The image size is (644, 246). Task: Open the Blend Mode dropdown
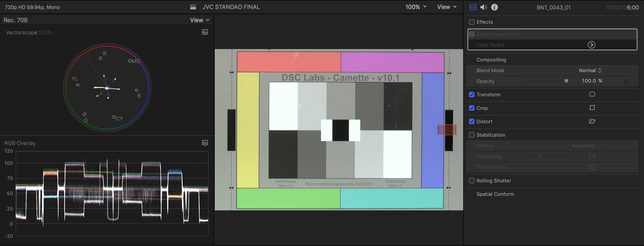point(590,70)
